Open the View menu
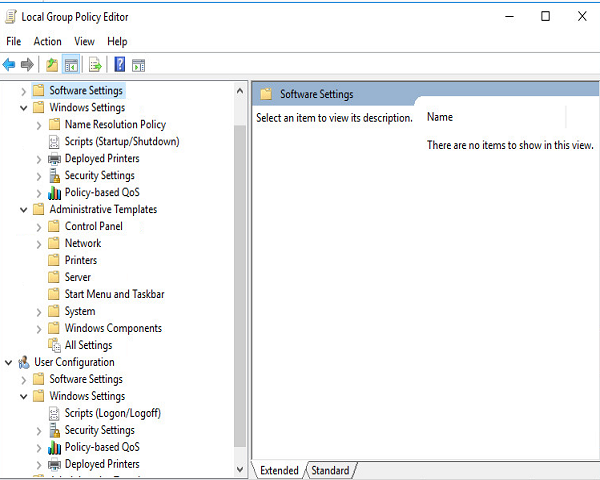Screen dimensions: 600x480 pos(84,41)
